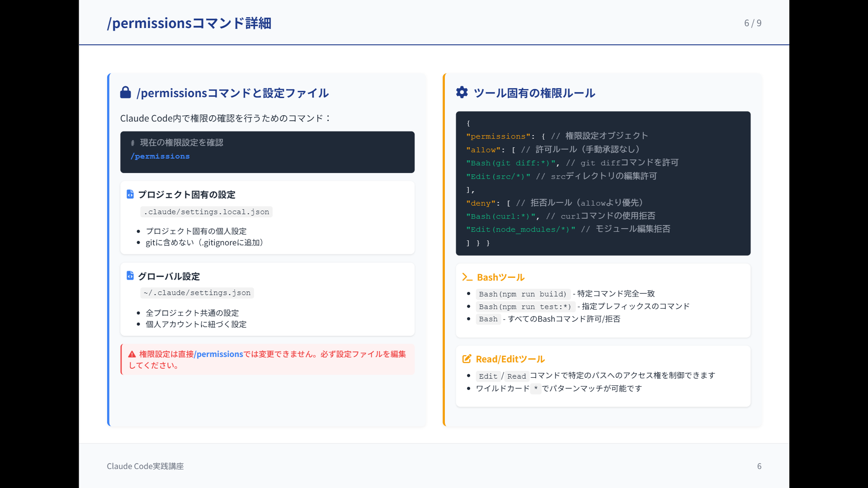
Task: Click the * wildcard code chip
Action: pos(536,389)
